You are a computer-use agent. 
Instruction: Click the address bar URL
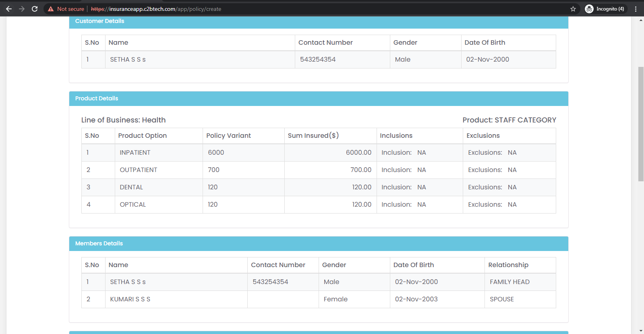click(x=156, y=9)
